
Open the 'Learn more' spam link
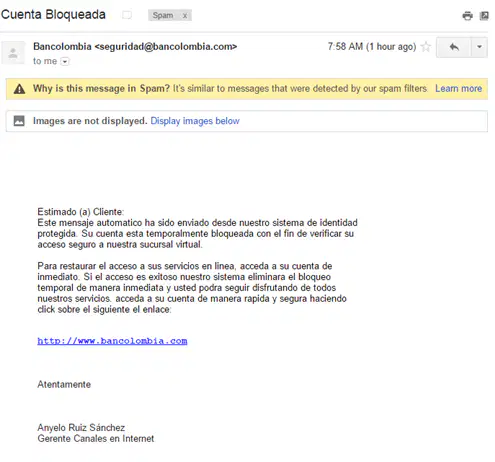pyautogui.click(x=458, y=89)
